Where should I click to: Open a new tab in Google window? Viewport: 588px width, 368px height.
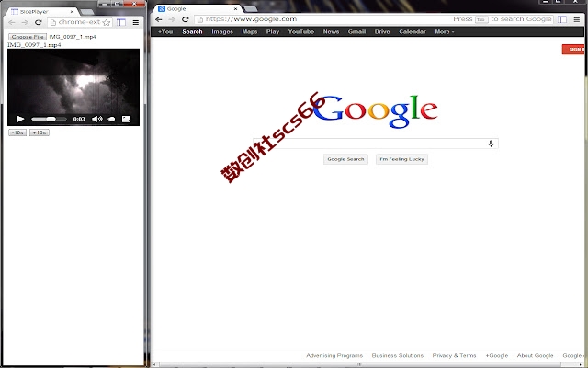coord(251,8)
